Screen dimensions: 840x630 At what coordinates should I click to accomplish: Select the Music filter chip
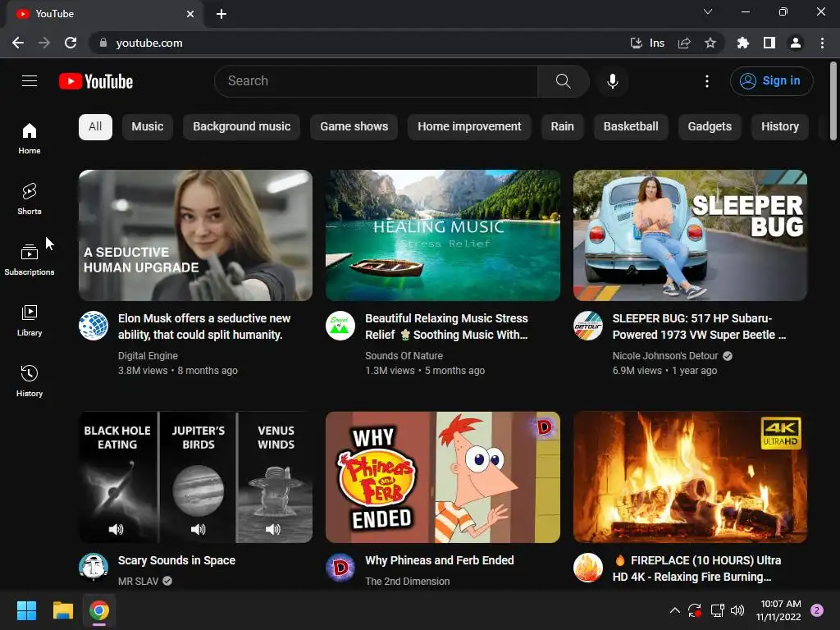pos(148,127)
